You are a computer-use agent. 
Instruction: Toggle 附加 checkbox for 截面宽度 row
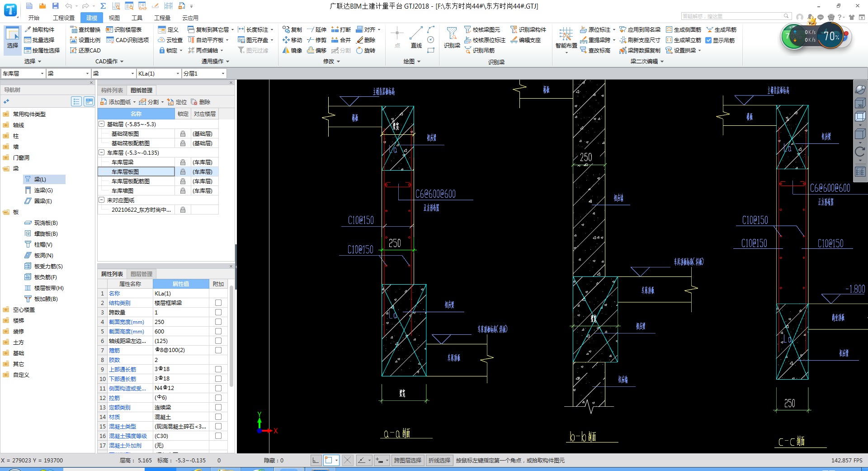tap(218, 322)
